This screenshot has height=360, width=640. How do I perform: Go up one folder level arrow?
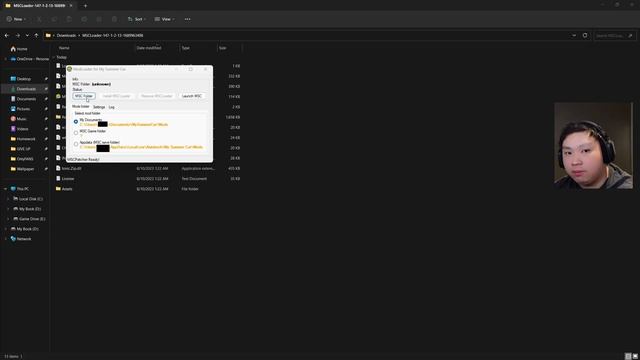[36, 36]
